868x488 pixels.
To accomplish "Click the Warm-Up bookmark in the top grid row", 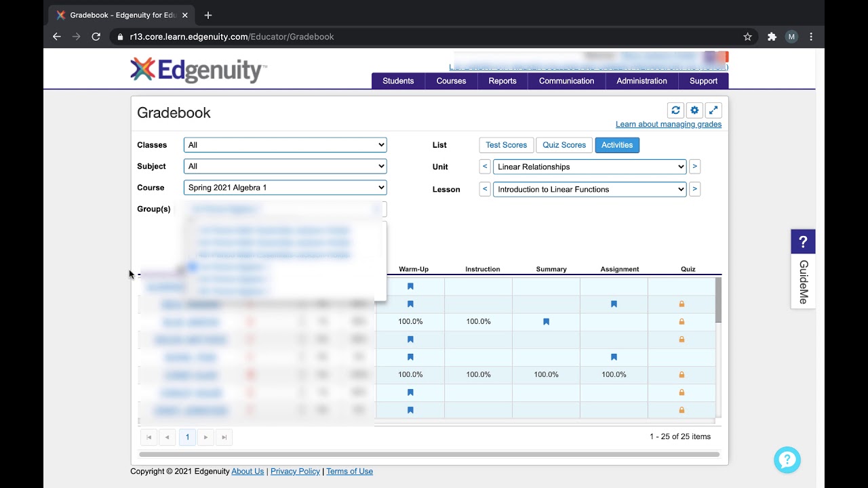I will pos(410,287).
